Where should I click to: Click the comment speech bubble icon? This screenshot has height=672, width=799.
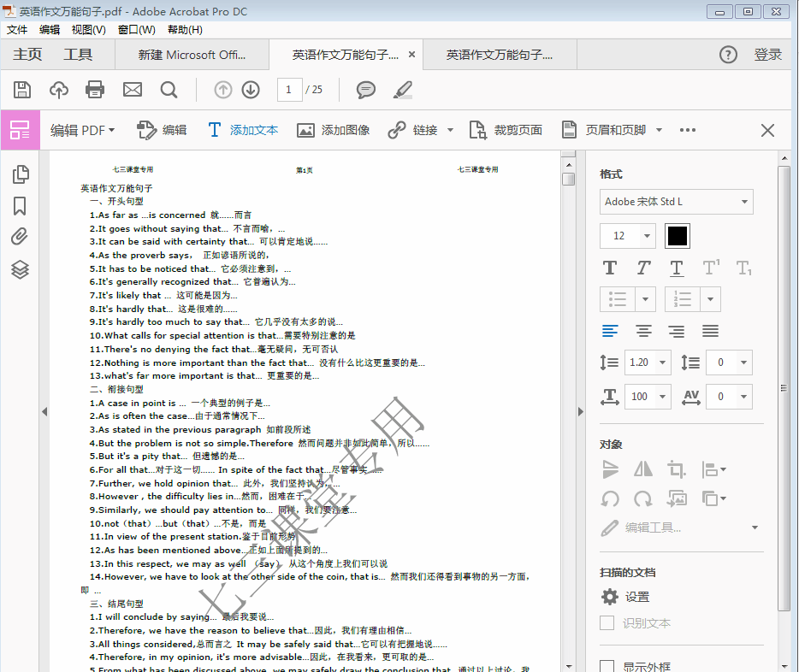coord(366,90)
